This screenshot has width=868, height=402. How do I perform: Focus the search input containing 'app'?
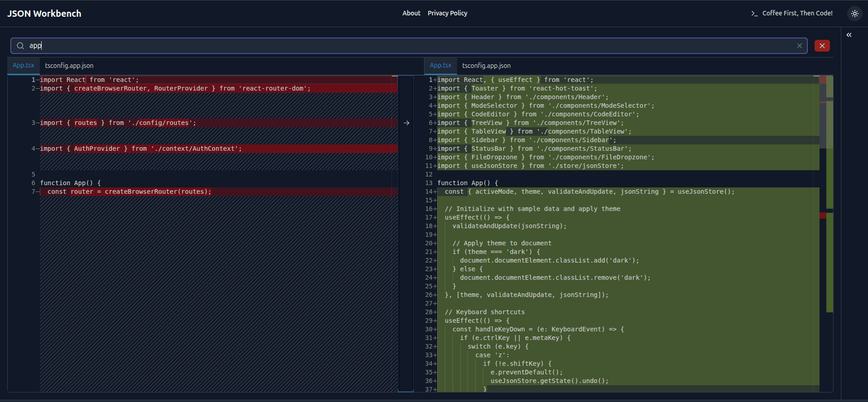coord(408,46)
